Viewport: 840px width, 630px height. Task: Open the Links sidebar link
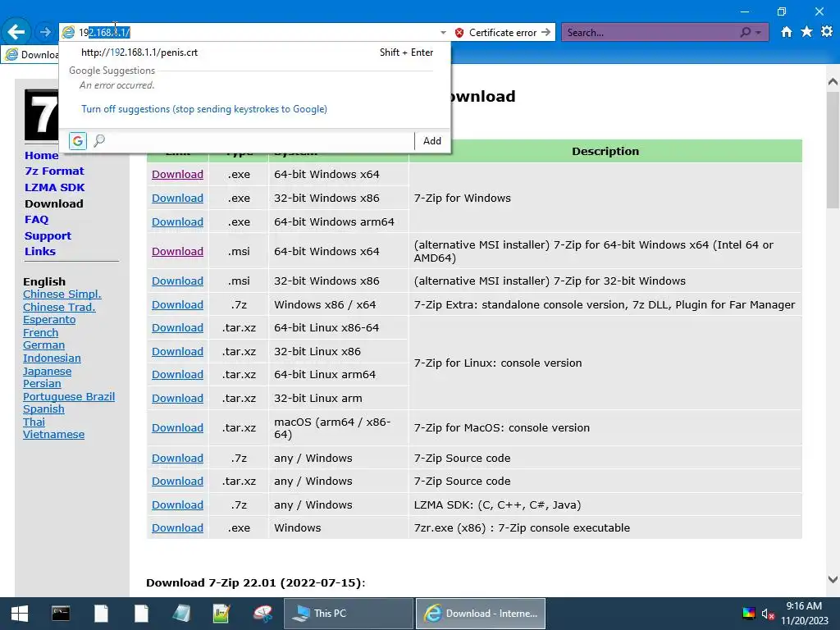[40, 251]
